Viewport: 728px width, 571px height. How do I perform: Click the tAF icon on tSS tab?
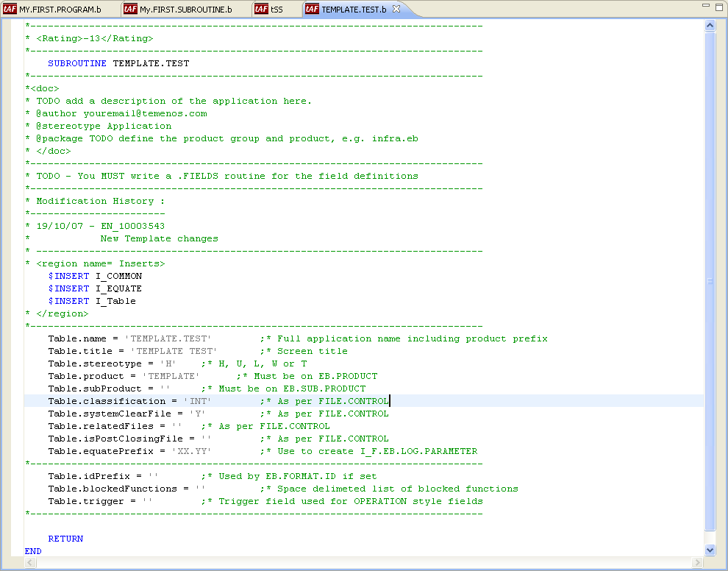pyautogui.click(x=261, y=10)
